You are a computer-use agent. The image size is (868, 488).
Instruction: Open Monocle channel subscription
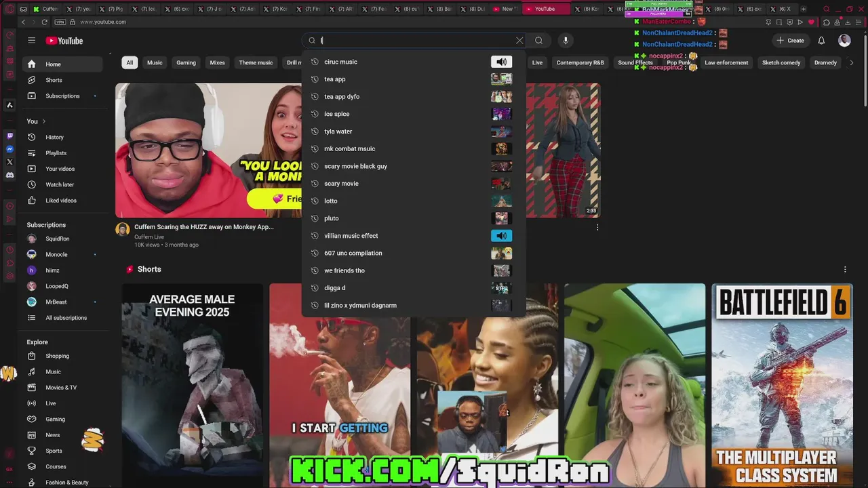[x=61, y=255]
